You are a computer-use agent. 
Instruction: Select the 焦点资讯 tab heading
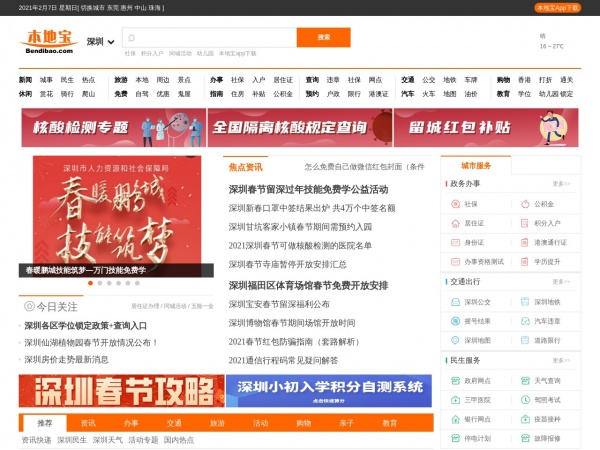coord(246,167)
